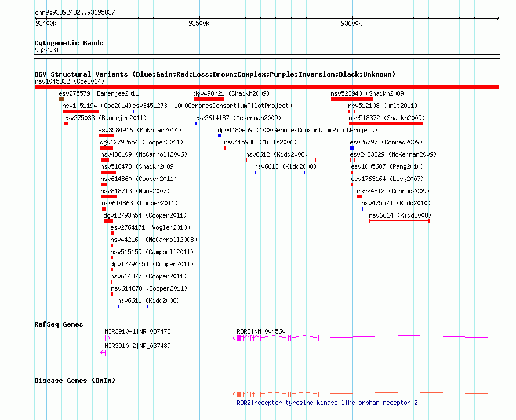516x420 pixels.
Task: Click the ruler's right end arrow
Action: (x=497, y=18)
